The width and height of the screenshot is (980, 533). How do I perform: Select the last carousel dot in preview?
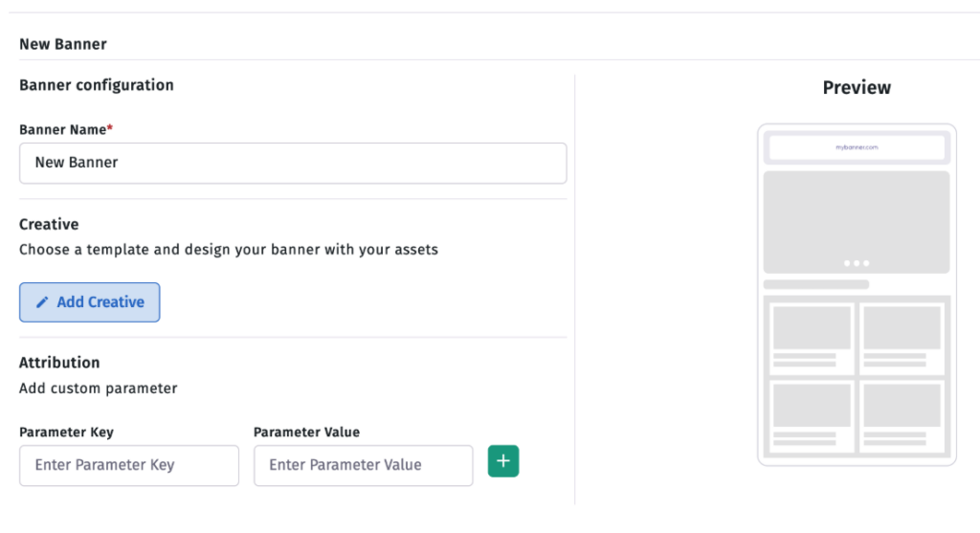tap(865, 263)
